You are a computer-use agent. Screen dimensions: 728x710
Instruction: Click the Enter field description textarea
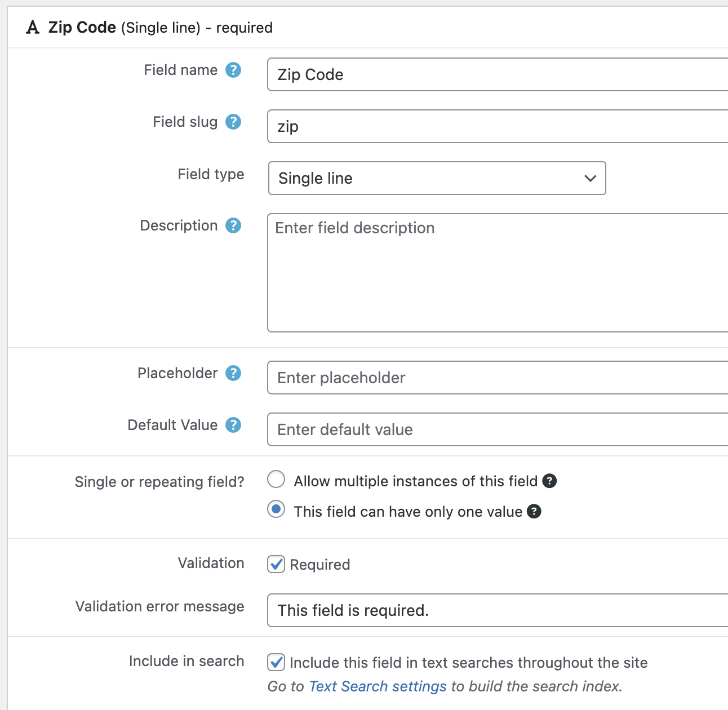pyautogui.click(x=496, y=273)
